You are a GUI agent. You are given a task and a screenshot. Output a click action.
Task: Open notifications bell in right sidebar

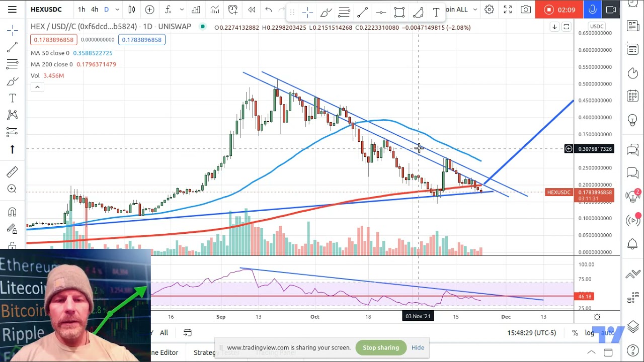pyautogui.click(x=633, y=244)
